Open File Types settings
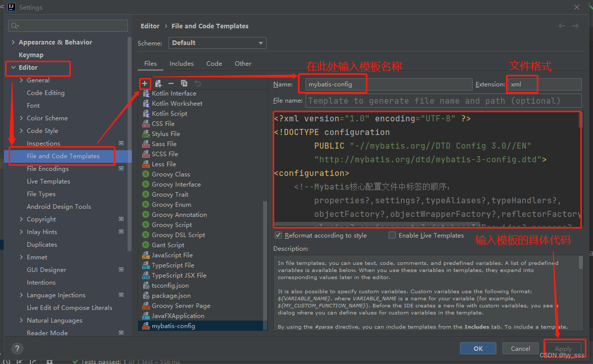593x364 pixels. (x=41, y=194)
